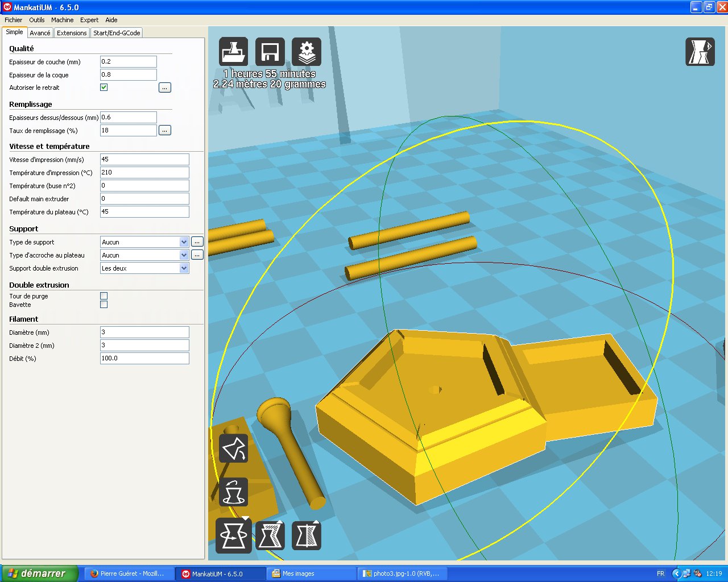Switch to the Pierre Guéret Mozilla taskbar window

point(130,573)
